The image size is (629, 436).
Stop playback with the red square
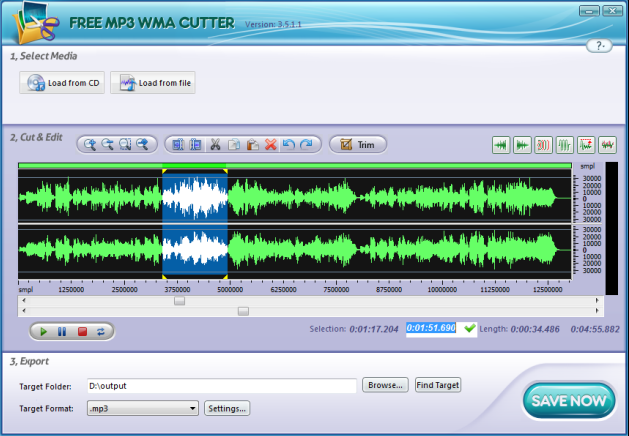click(82, 332)
